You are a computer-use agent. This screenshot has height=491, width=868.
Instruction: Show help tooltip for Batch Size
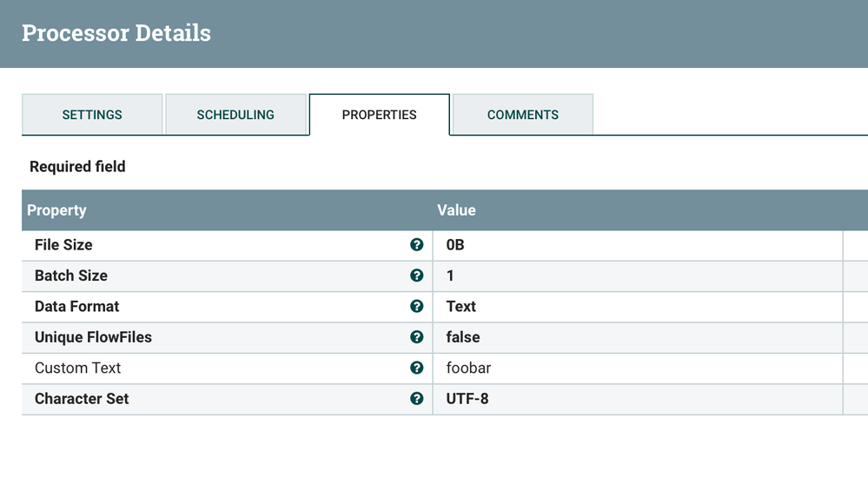click(x=417, y=275)
